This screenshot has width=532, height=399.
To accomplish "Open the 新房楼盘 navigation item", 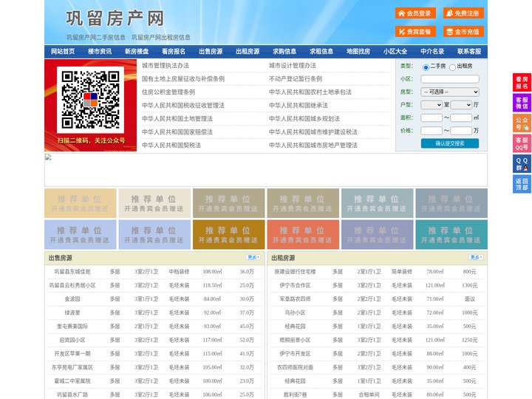I will click(137, 52).
